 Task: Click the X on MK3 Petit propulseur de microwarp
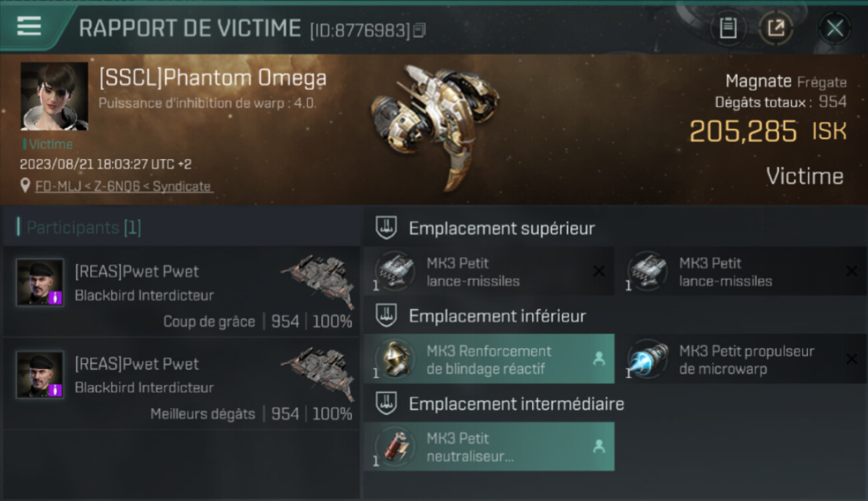click(851, 359)
